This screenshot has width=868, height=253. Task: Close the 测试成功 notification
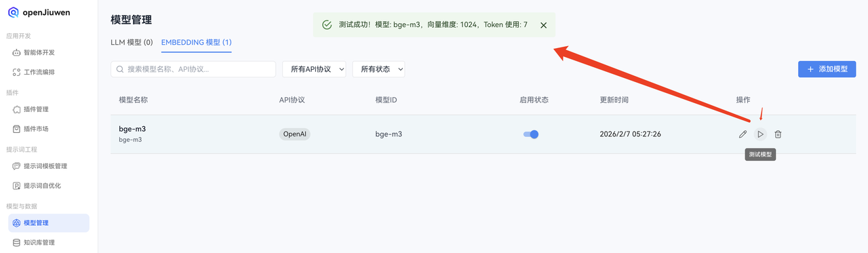coord(543,25)
